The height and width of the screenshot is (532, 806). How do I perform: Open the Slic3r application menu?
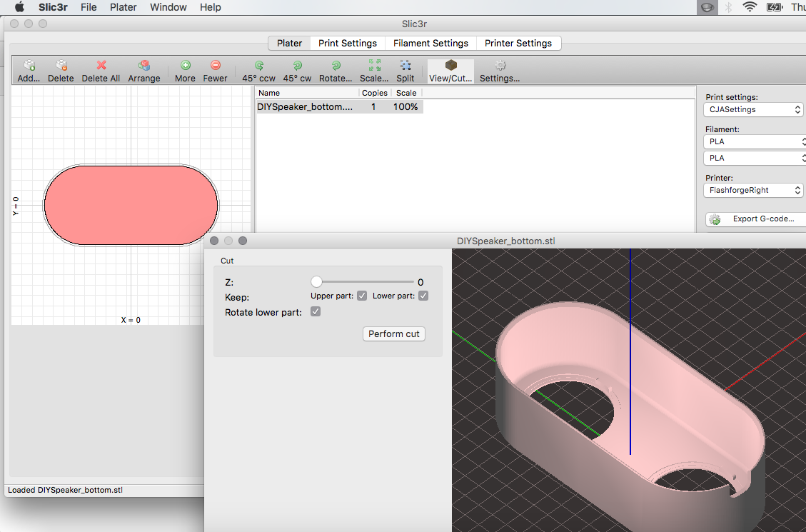pyautogui.click(x=53, y=7)
